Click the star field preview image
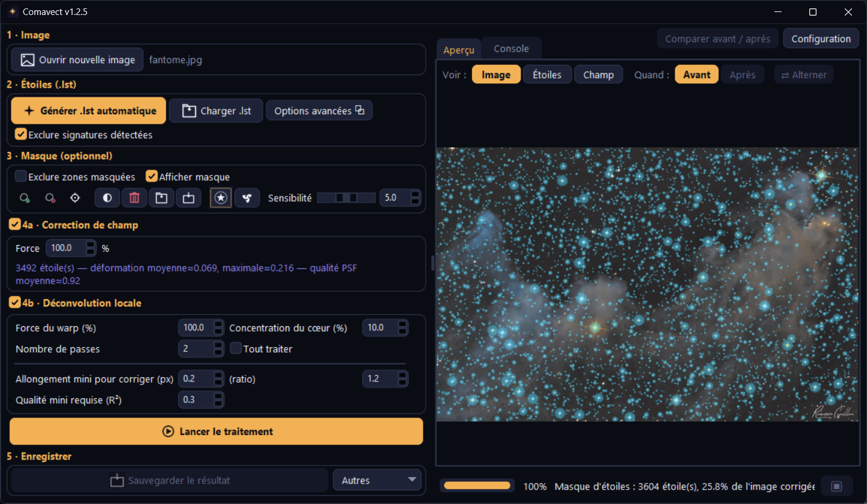Image resolution: width=867 pixels, height=504 pixels. pos(648,284)
